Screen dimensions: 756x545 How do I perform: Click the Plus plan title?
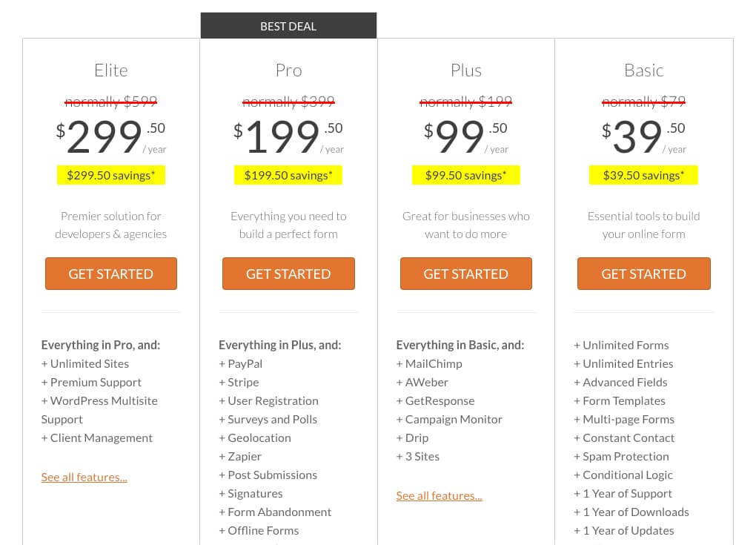coord(465,70)
